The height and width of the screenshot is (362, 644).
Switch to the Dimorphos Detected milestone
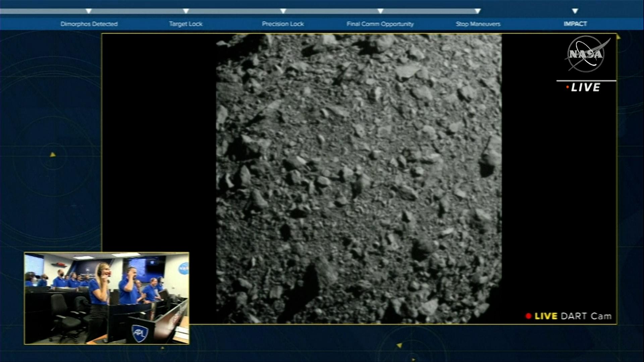[x=89, y=24]
